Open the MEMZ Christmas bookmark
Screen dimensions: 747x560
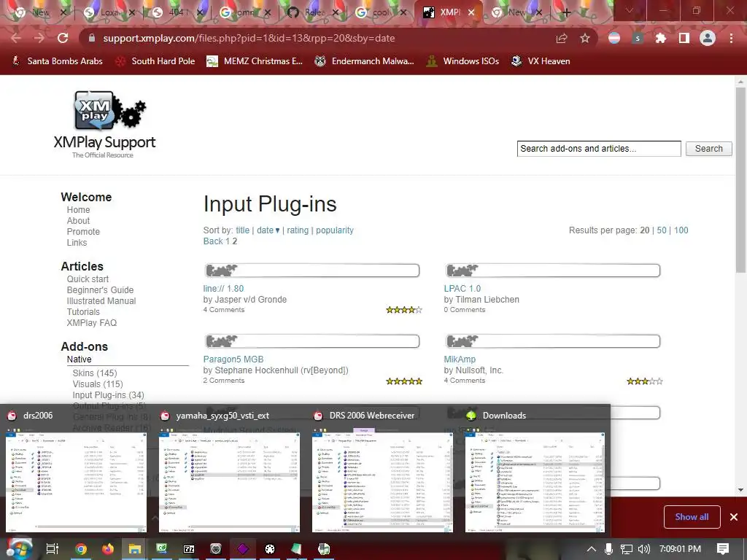click(255, 61)
